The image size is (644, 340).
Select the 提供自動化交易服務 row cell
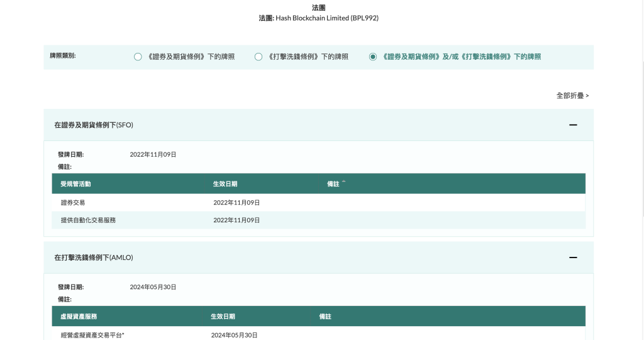click(88, 220)
